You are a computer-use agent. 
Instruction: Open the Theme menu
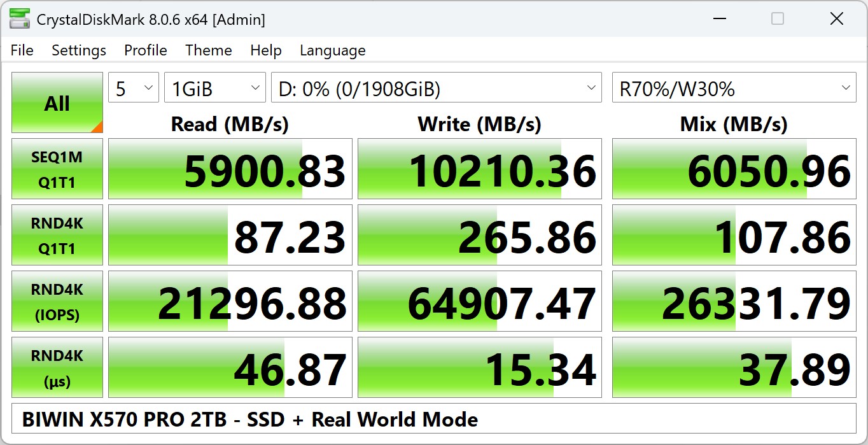pyautogui.click(x=209, y=50)
